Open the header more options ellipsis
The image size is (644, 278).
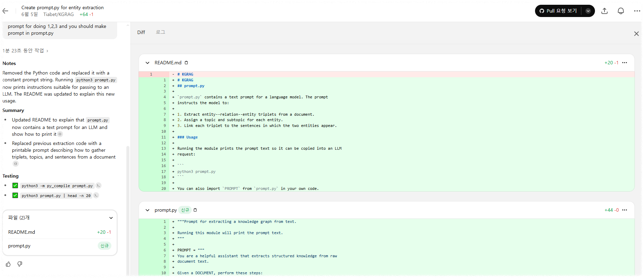click(637, 11)
